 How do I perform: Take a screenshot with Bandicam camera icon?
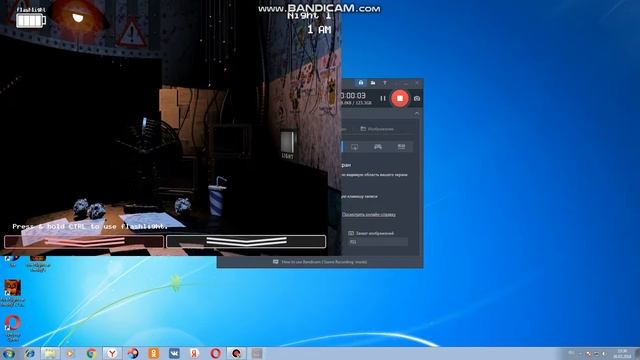click(417, 98)
